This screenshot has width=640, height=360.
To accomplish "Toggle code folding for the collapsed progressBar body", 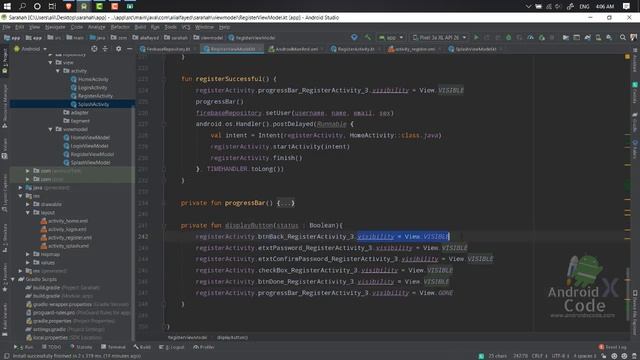I will [x=286, y=203].
